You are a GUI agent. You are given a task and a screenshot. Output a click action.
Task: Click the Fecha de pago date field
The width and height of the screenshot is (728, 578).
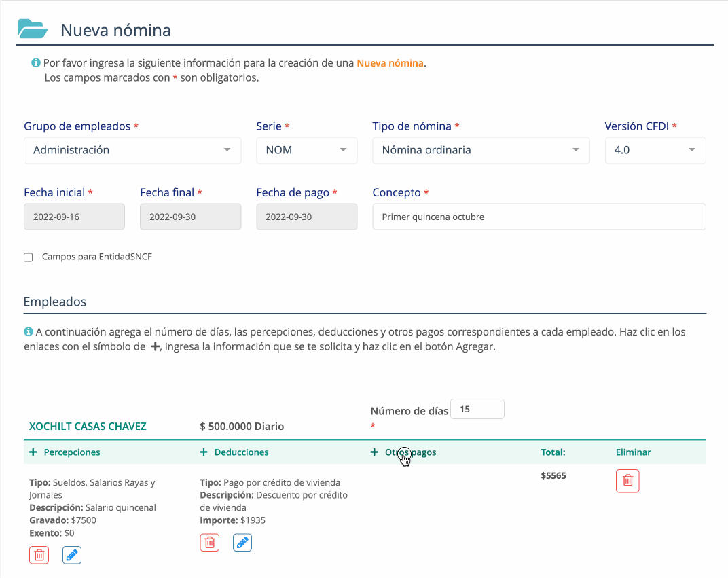[x=307, y=217]
